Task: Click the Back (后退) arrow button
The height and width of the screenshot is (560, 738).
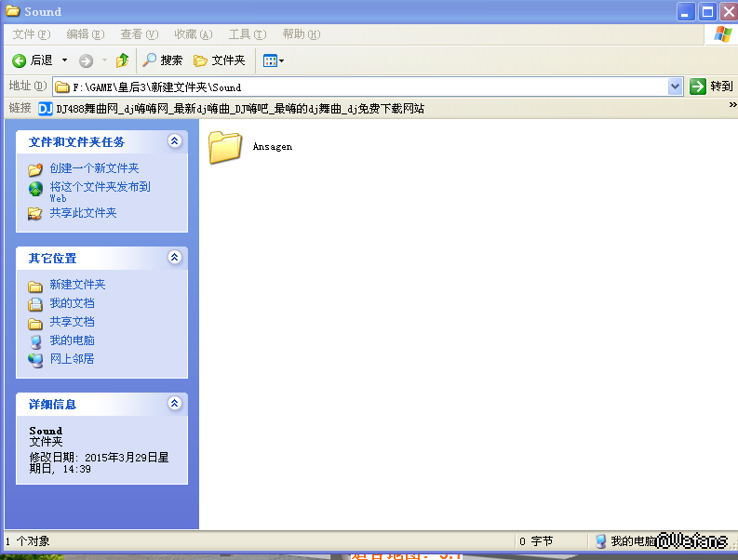Action: tap(32, 60)
